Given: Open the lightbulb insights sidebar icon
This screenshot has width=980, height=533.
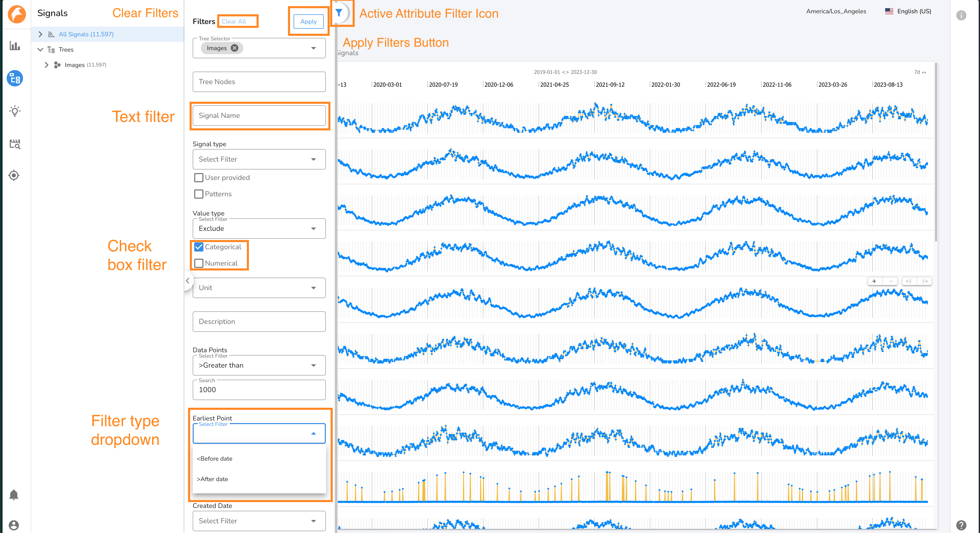Looking at the screenshot, I should click(15, 111).
